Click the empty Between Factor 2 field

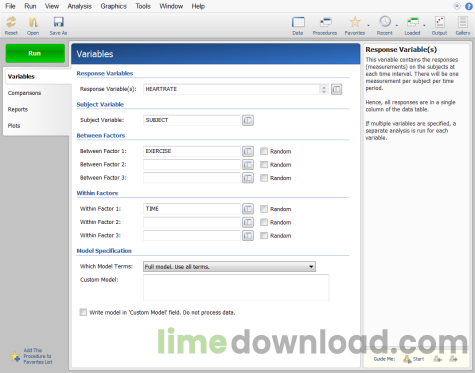tap(192, 165)
